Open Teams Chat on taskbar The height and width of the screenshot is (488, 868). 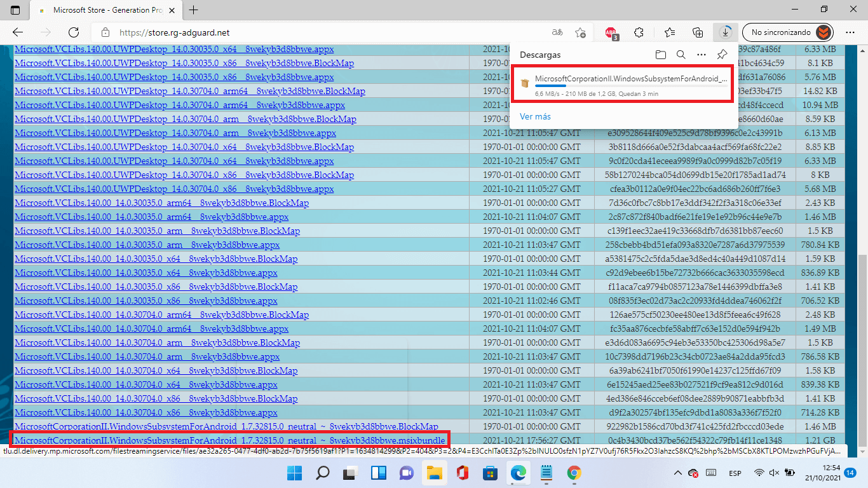pyautogui.click(x=406, y=473)
